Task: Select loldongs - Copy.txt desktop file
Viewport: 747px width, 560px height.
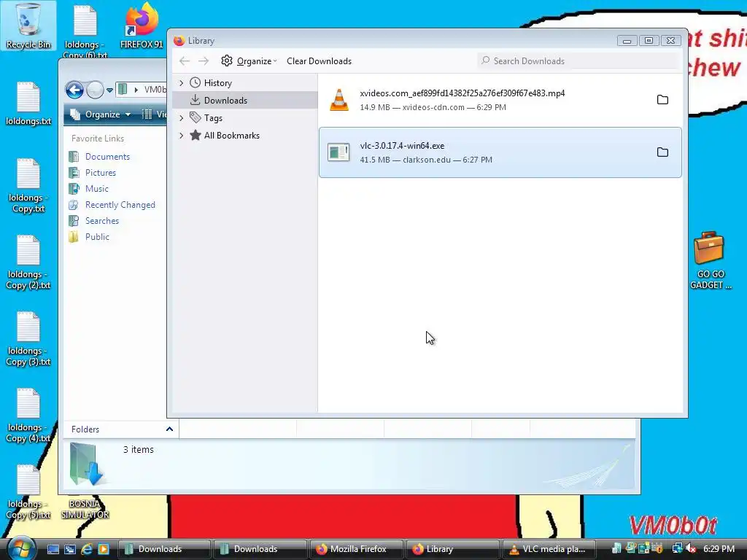Action: [x=28, y=186]
